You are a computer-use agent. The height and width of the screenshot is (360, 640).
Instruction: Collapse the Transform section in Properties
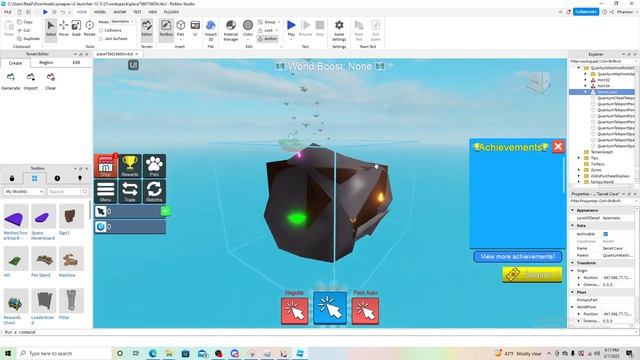point(573,263)
